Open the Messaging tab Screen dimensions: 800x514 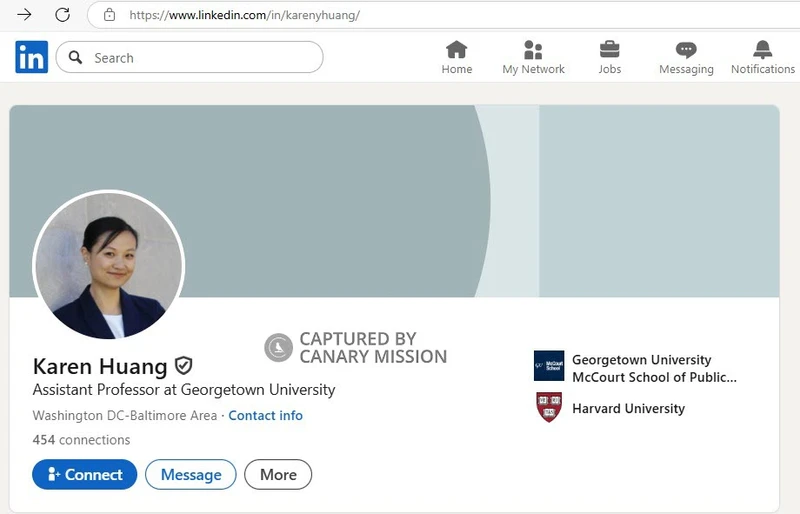[x=686, y=57]
